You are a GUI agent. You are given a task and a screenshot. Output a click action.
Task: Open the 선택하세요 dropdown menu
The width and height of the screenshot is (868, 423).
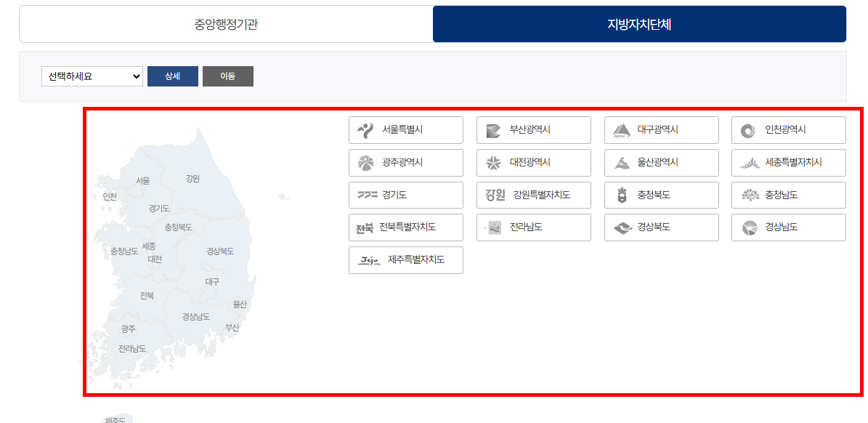[92, 76]
